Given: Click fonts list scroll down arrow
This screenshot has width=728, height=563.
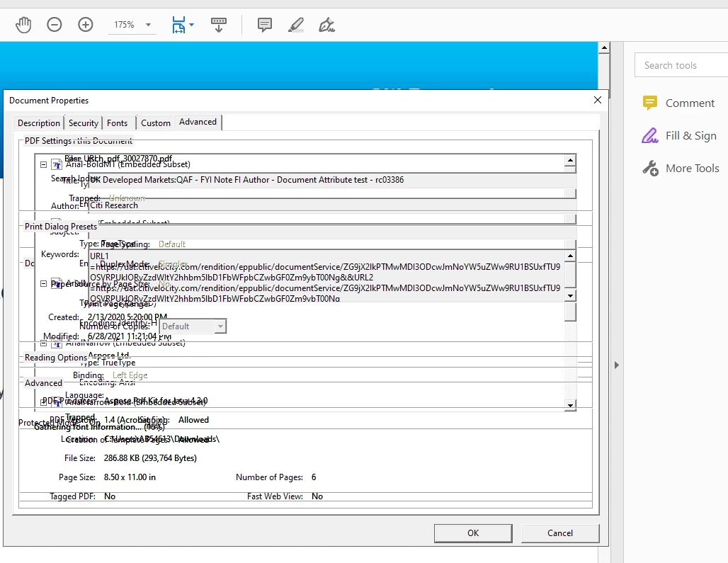Looking at the screenshot, I should pyautogui.click(x=570, y=405).
